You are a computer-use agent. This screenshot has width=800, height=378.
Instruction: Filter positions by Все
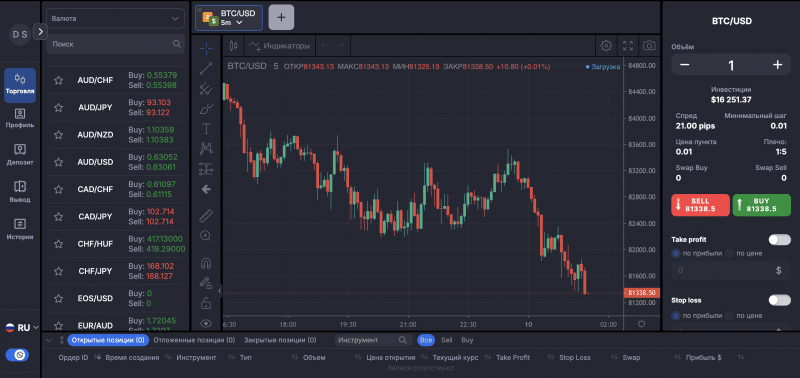[425, 340]
